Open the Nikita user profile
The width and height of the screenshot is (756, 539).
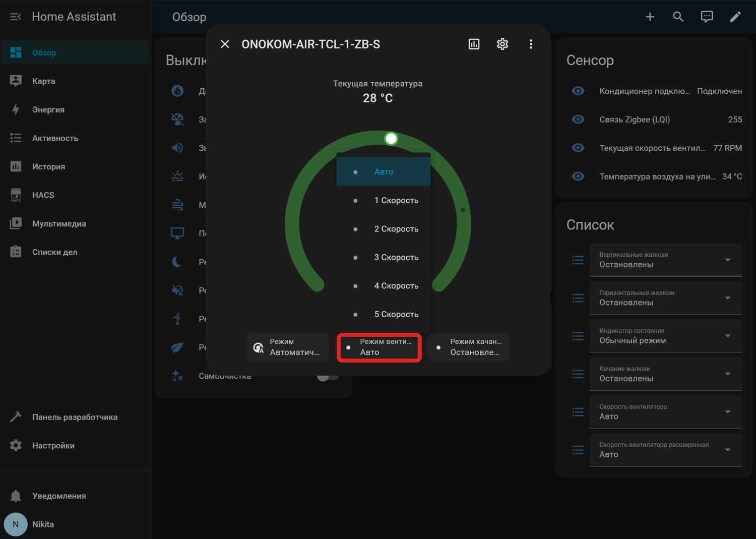pos(75,524)
